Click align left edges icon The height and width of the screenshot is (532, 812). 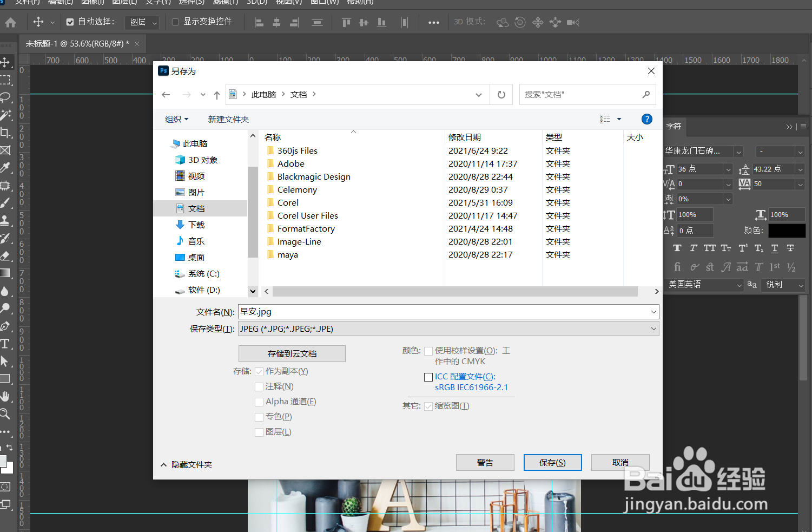[x=259, y=22]
